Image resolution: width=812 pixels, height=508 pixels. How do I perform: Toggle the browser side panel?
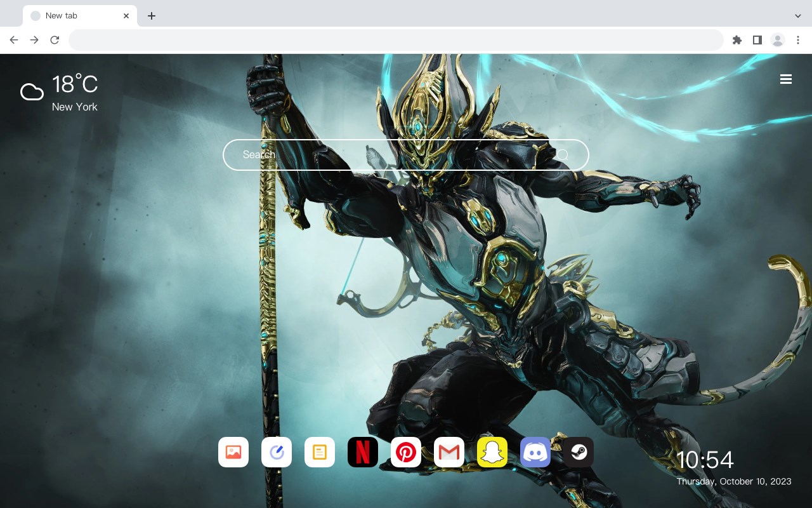point(757,40)
